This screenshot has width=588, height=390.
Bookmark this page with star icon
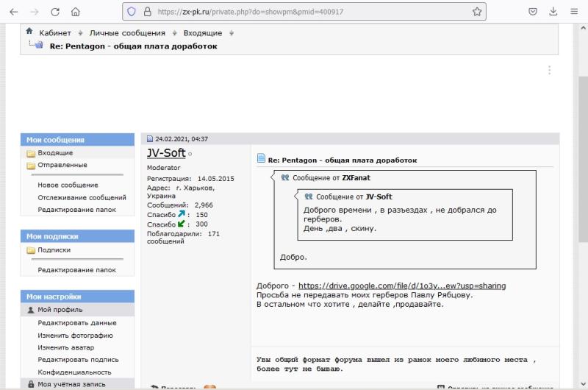coord(477,12)
